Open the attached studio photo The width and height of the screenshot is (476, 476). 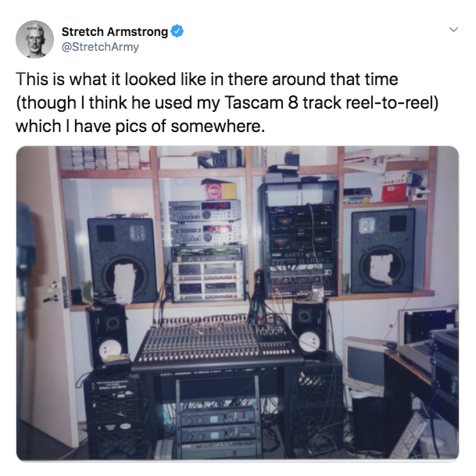(x=238, y=303)
